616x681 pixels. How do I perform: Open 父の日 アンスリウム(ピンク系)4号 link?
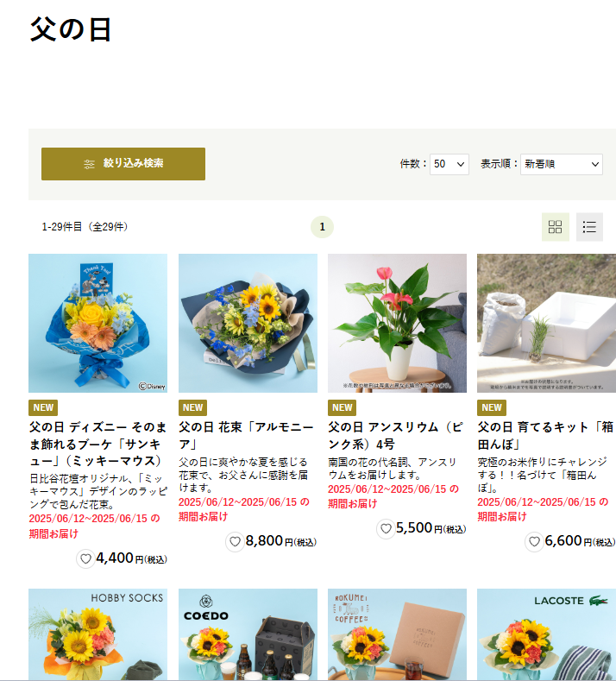point(395,436)
